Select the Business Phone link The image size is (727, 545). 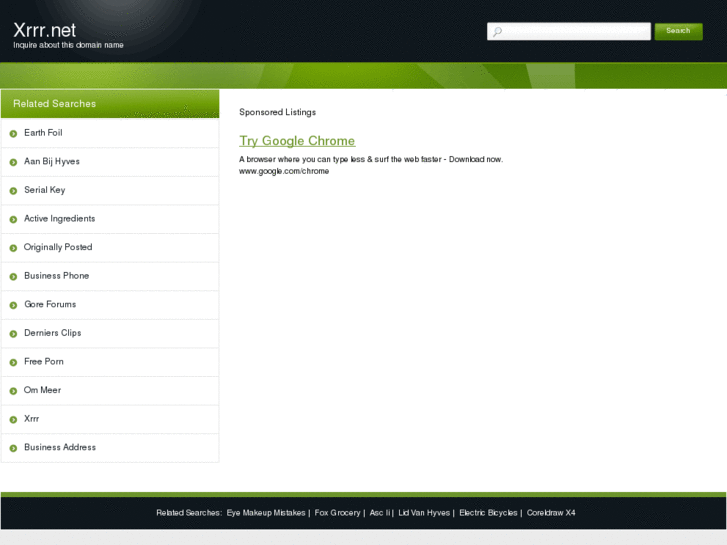[x=57, y=276]
